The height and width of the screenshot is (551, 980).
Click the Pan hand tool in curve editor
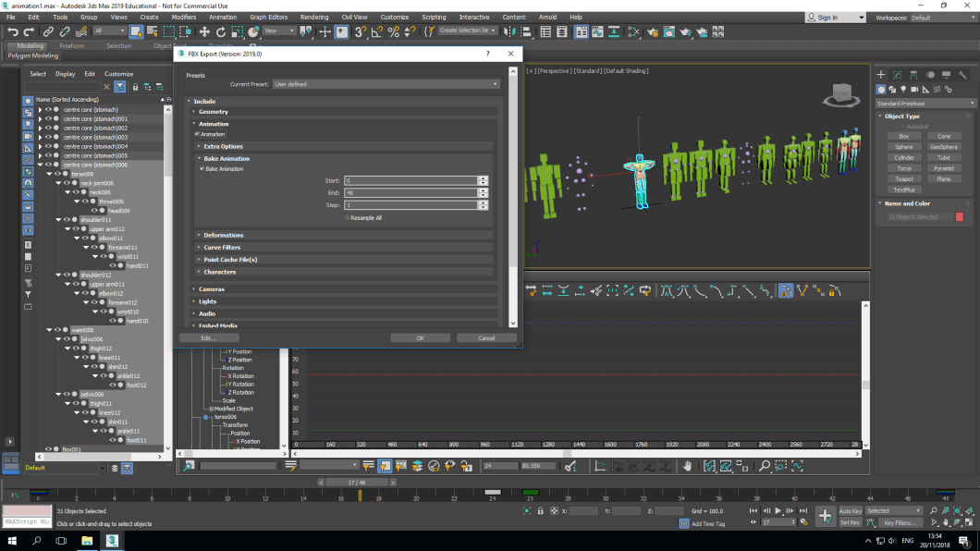(x=687, y=466)
